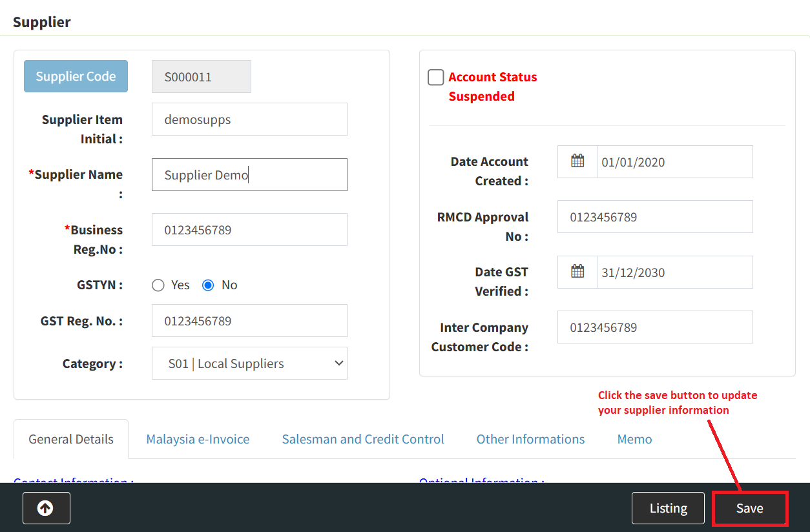Switch to the Malaysia e-Invoice tab
Image resolution: width=810 pixels, height=532 pixels.
198,439
